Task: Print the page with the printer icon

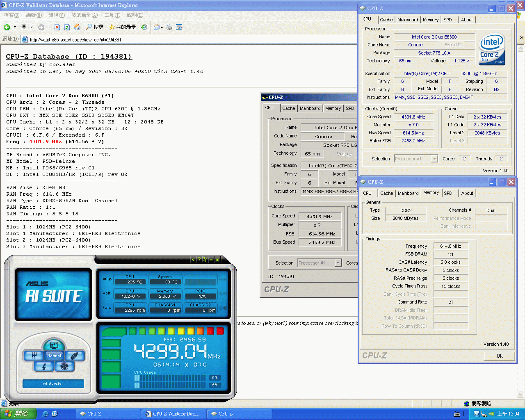Action: click(169, 27)
